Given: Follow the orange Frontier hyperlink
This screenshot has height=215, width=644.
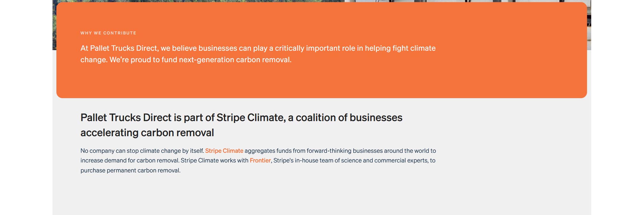Looking at the screenshot, I should point(260,161).
